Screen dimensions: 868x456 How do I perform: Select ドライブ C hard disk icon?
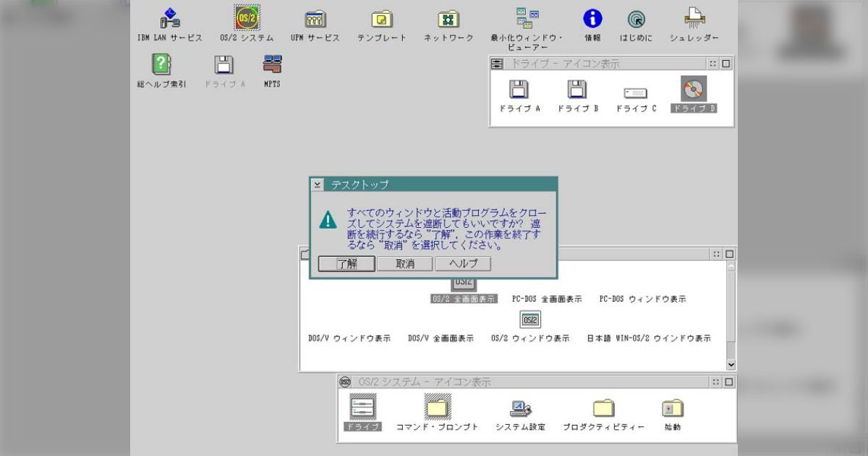tap(635, 93)
